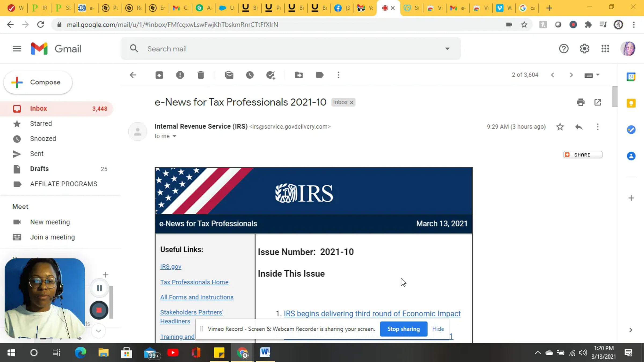Open the Starred folder

pos(41,123)
